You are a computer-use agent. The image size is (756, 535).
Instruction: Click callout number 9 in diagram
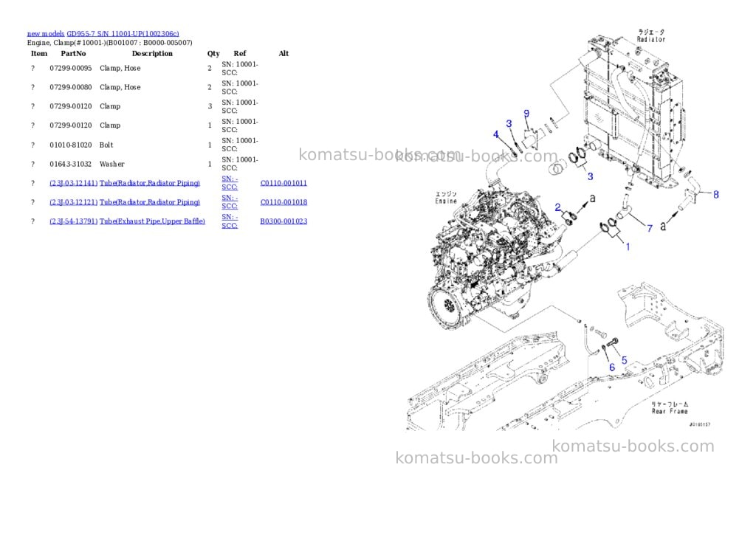coord(526,113)
